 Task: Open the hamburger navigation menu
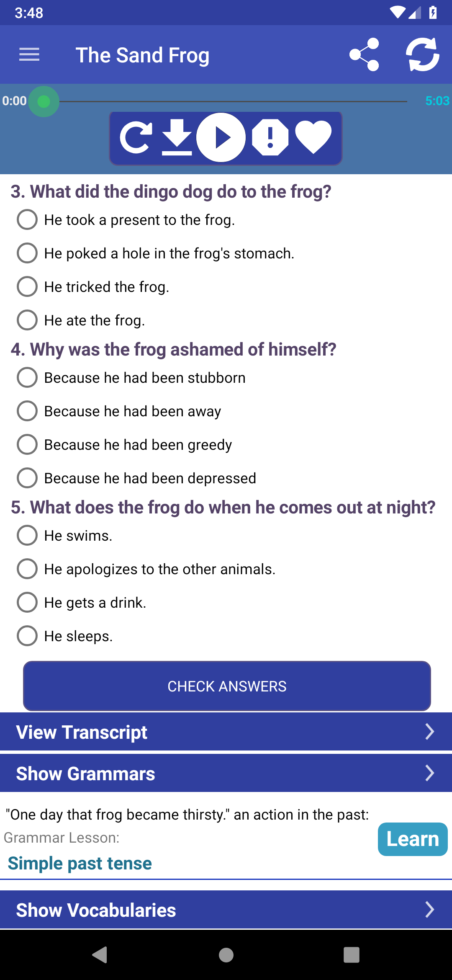click(29, 54)
